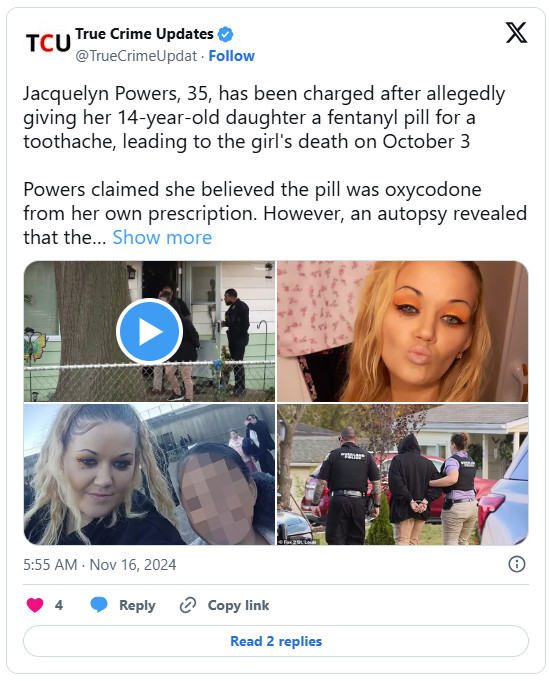Open the post info icon
549x681 pixels.
coord(516,564)
